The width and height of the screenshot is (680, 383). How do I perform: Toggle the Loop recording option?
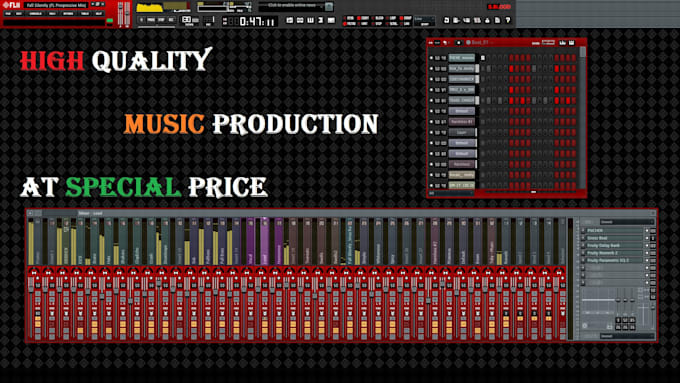[392, 18]
